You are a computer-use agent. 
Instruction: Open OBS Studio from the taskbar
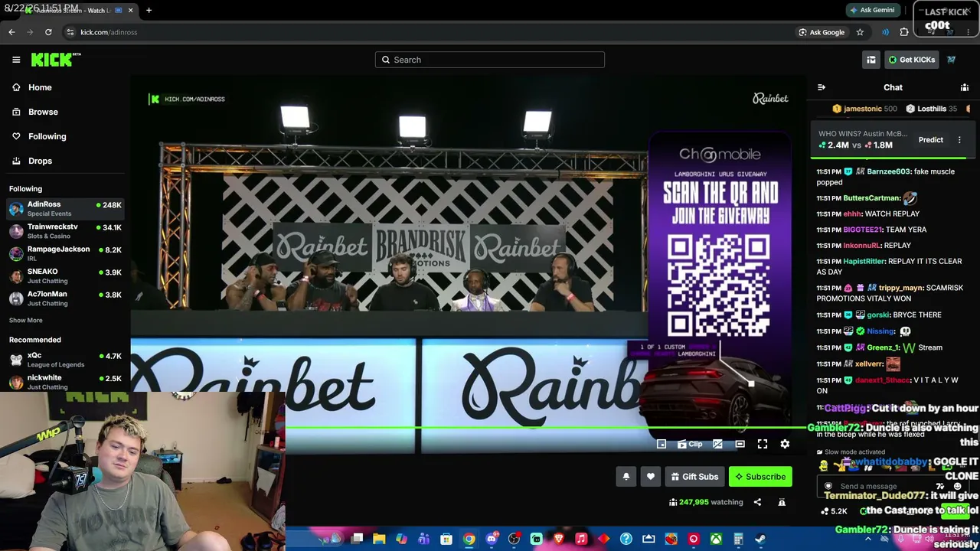[514, 539]
